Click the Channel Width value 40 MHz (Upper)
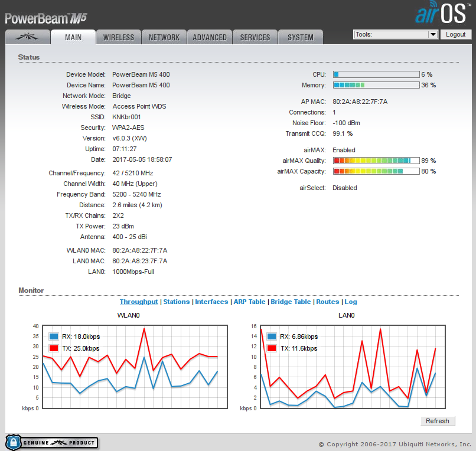Screen dimensions: 476x451 pos(135,184)
